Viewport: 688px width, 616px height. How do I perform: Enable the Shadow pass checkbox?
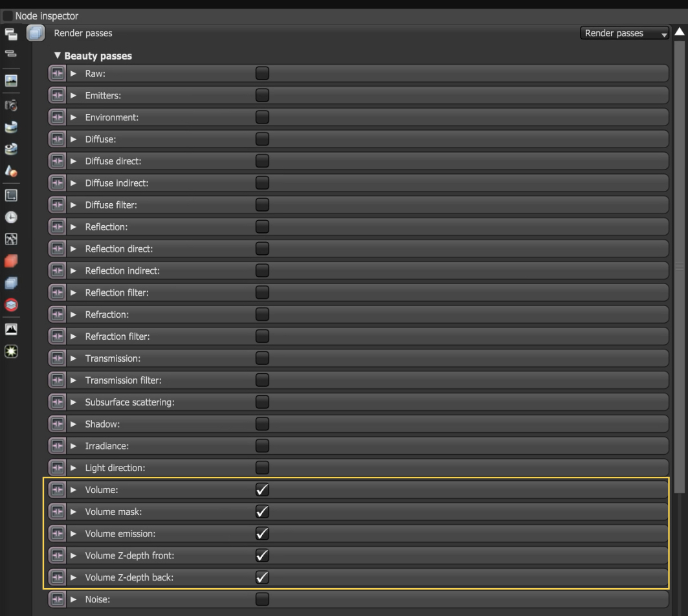(x=262, y=424)
